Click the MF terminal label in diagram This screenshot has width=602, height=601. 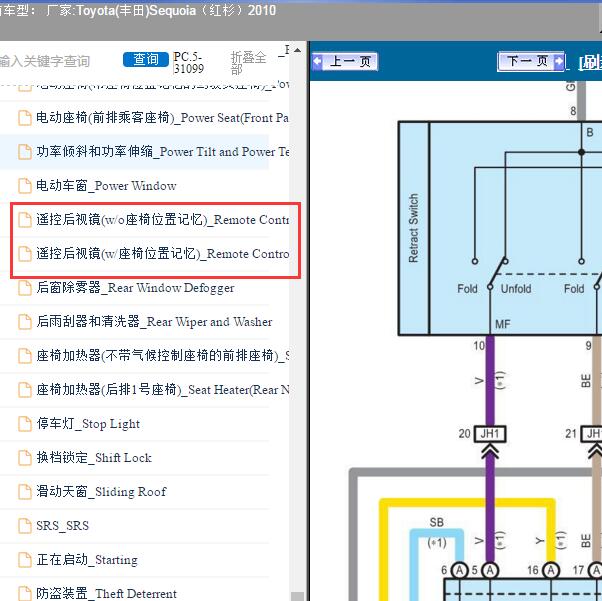coord(503,325)
